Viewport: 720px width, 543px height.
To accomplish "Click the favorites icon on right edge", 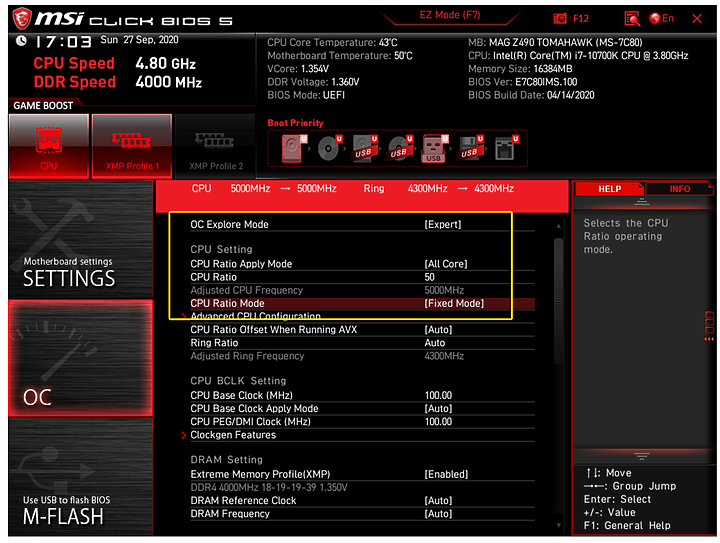I will 709,325.
